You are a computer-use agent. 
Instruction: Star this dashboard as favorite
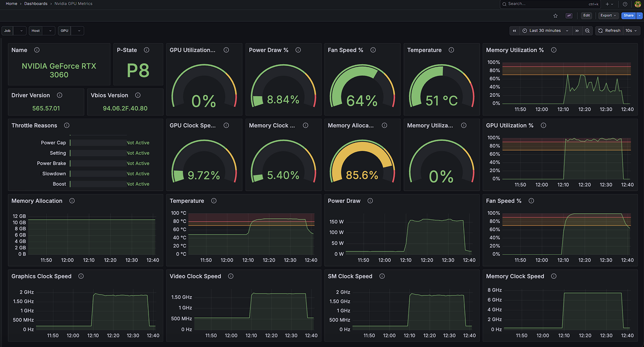tap(555, 16)
